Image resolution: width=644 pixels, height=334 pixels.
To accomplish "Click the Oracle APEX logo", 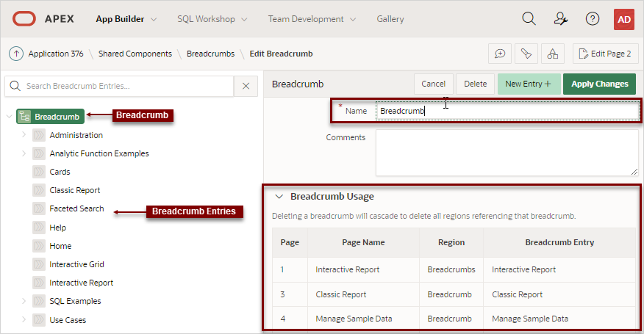I will pyautogui.click(x=24, y=19).
